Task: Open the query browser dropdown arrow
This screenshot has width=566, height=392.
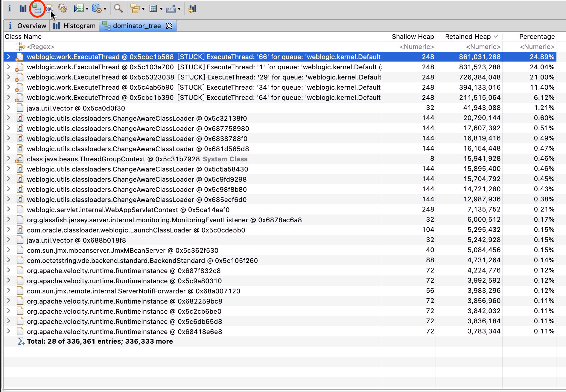Action: pyautogui.click(x=105, y=9)
